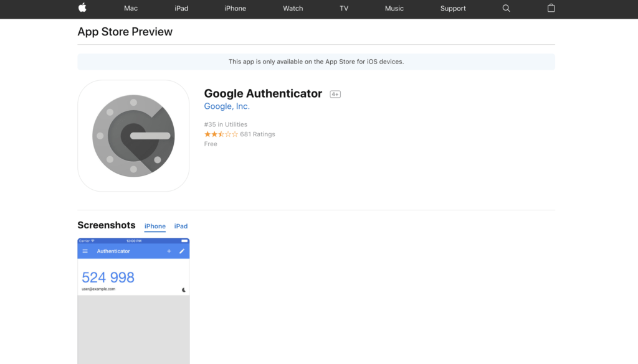
Task: Click the star rating icons
Action: coord(221,134)
